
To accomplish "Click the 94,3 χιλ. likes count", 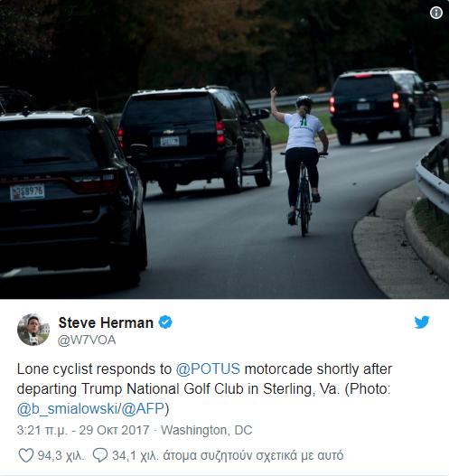I will pos(61,455).
